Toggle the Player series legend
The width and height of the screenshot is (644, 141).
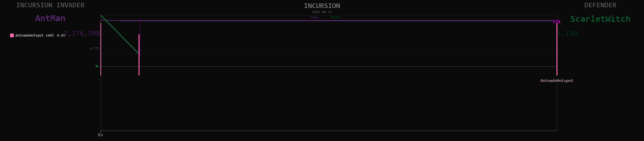coord(335,17)
